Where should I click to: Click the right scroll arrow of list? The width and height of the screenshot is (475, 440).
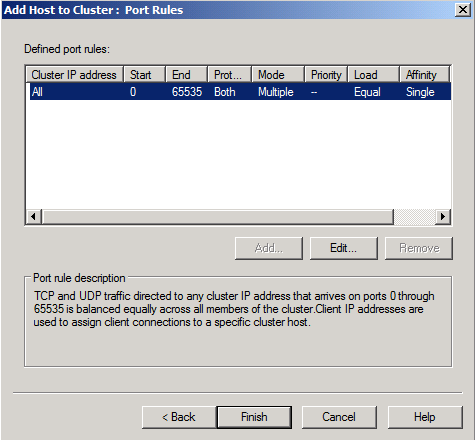click(x=443, y=217)
